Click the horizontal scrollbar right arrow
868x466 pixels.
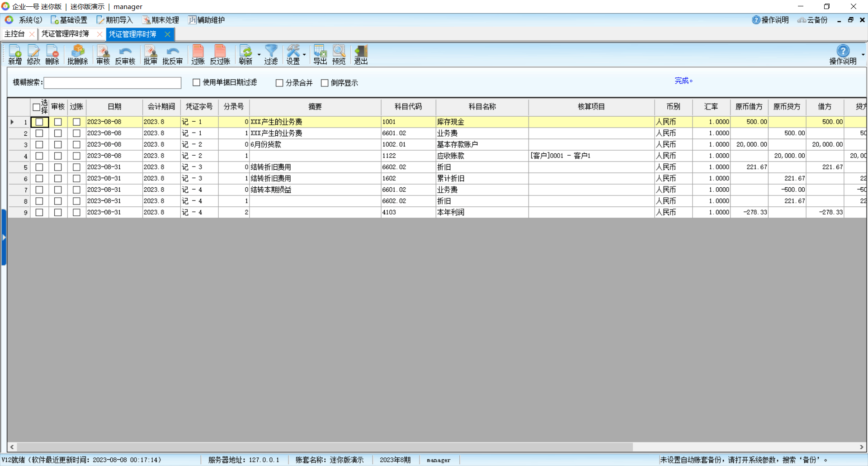[x=861, y=447]
